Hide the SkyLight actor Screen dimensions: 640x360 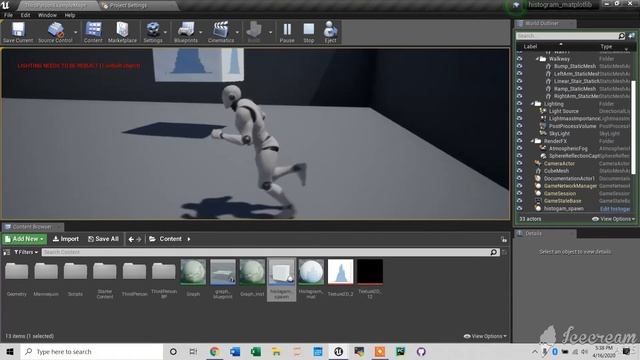pos(520,133)
